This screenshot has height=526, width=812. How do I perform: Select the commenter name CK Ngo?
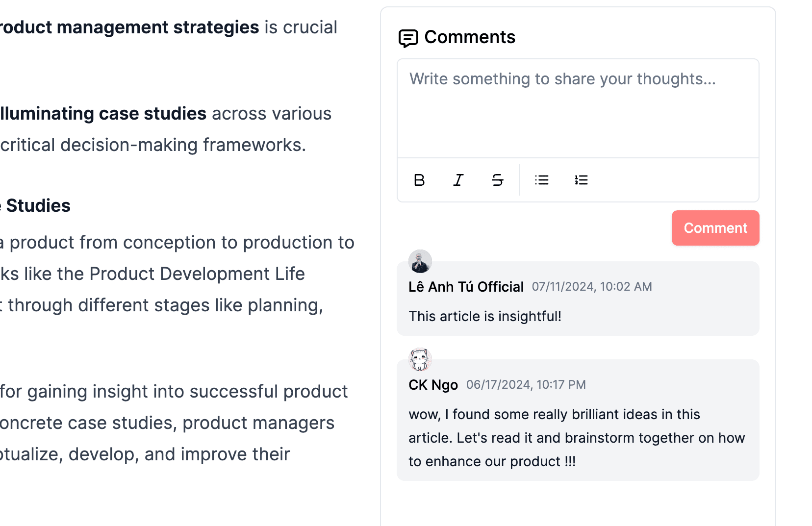coord(433,384)
